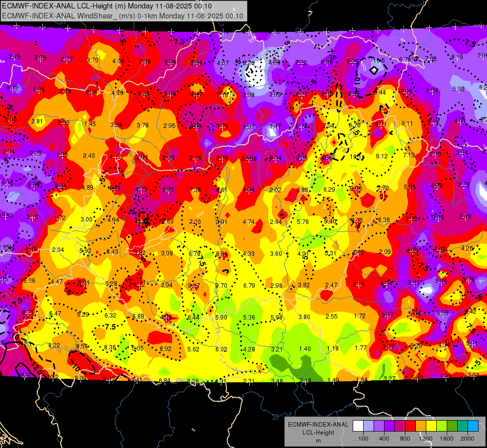This screenshot has width=487, height=448.
Task: Click grid value 2.09
Action: coord(385,251)
